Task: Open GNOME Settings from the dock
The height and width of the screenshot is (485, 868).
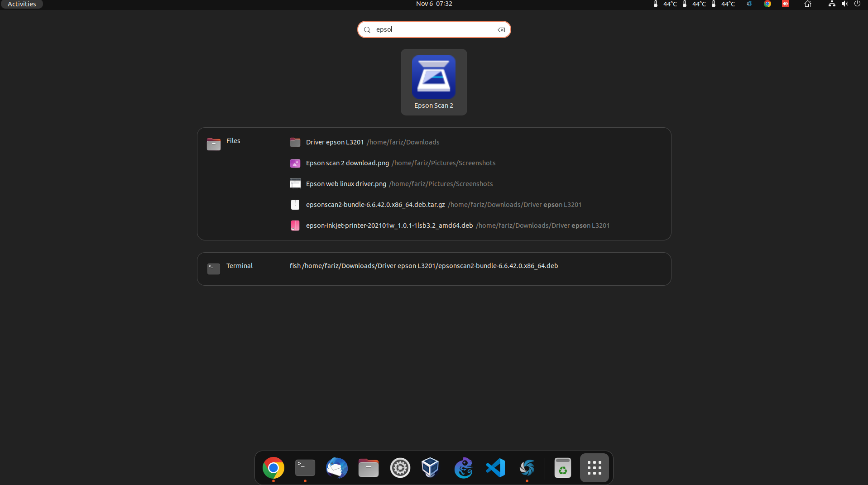Action: coord(400,467)
